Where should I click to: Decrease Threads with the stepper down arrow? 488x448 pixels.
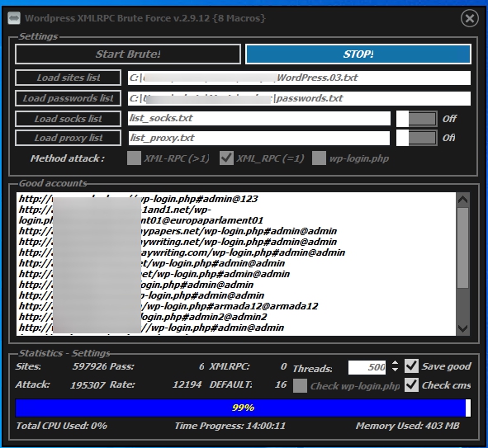click(395, 370)
